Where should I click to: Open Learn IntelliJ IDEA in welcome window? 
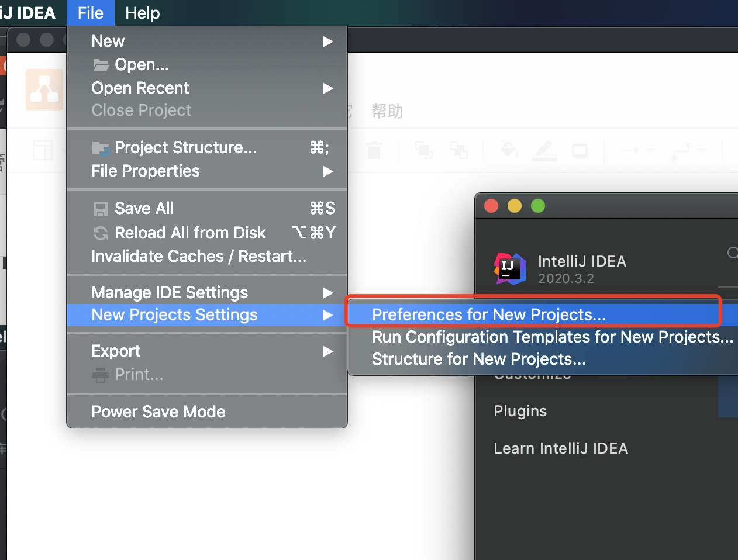pos(561,448)
